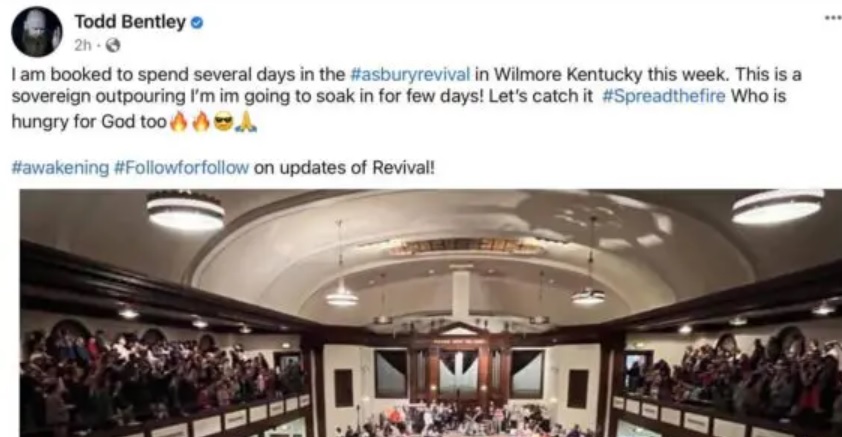Image resolution: width=842 pixels, height=437 pixels.
Task: Click the top-left ceiling light in photo
Action: pos(186,210)
